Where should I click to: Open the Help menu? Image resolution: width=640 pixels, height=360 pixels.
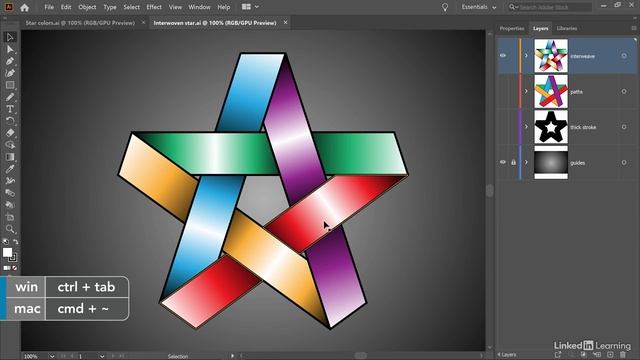click(x=224, y=7)
